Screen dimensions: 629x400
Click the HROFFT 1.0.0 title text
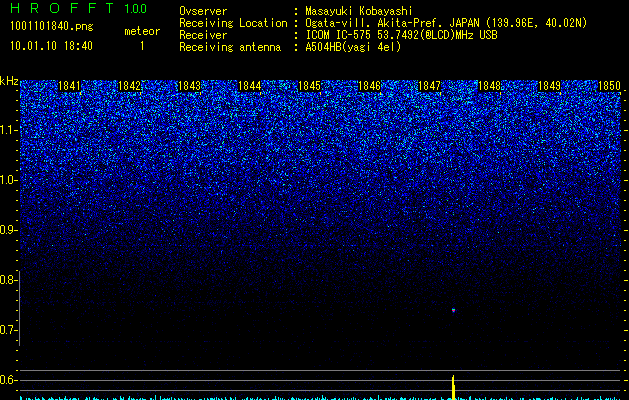[x=78, y=8]
